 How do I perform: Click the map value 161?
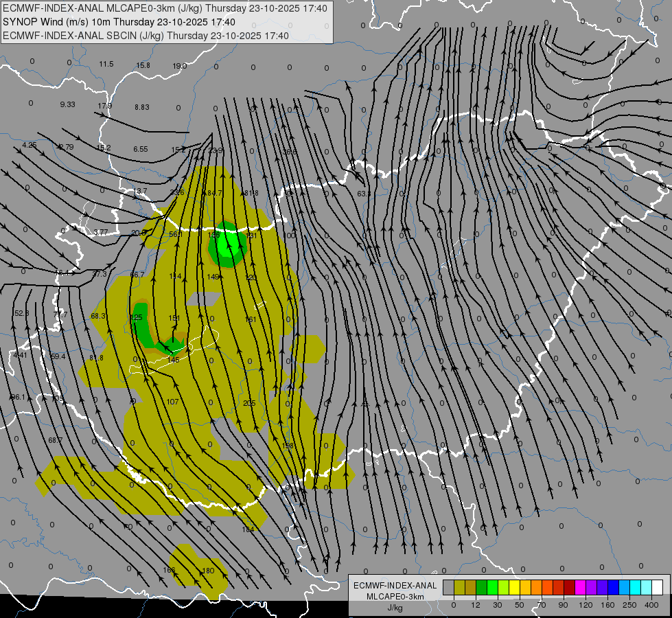(251, 319)
